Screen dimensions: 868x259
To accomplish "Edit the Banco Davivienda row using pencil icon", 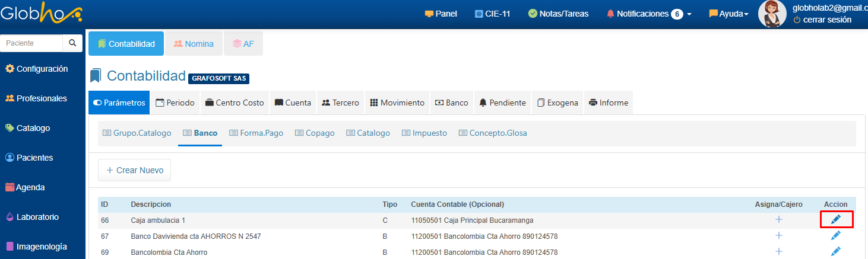I will coord(836,236).
